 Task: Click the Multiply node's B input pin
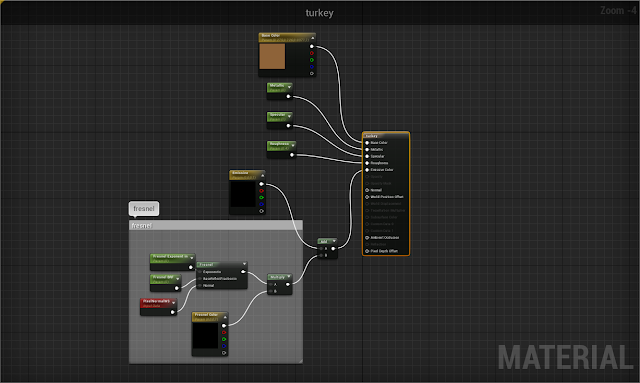coord(271,291)
